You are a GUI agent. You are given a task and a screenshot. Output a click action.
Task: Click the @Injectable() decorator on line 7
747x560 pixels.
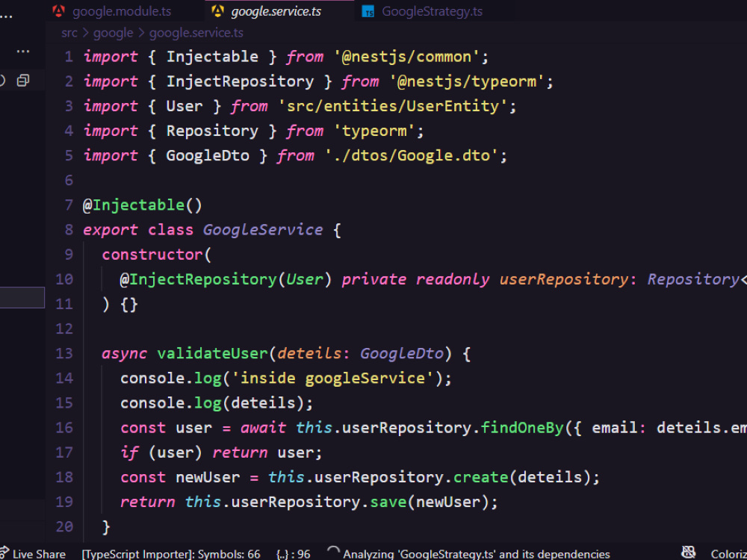(x=143, y=205)
